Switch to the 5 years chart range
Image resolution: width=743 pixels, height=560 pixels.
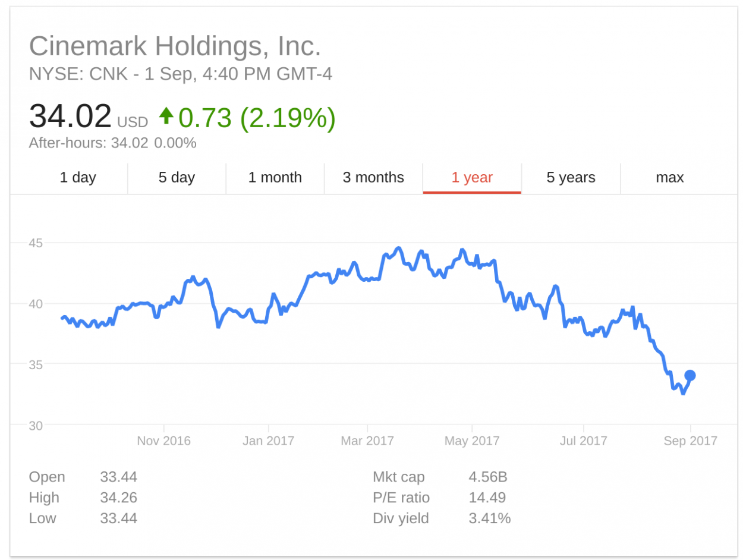click(x=570, y=177)
